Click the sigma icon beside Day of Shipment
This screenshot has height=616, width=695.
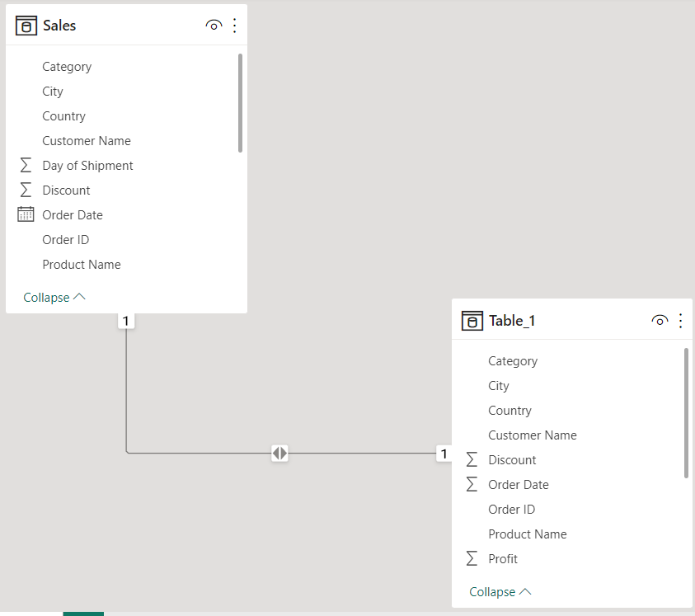coord(24,165)
